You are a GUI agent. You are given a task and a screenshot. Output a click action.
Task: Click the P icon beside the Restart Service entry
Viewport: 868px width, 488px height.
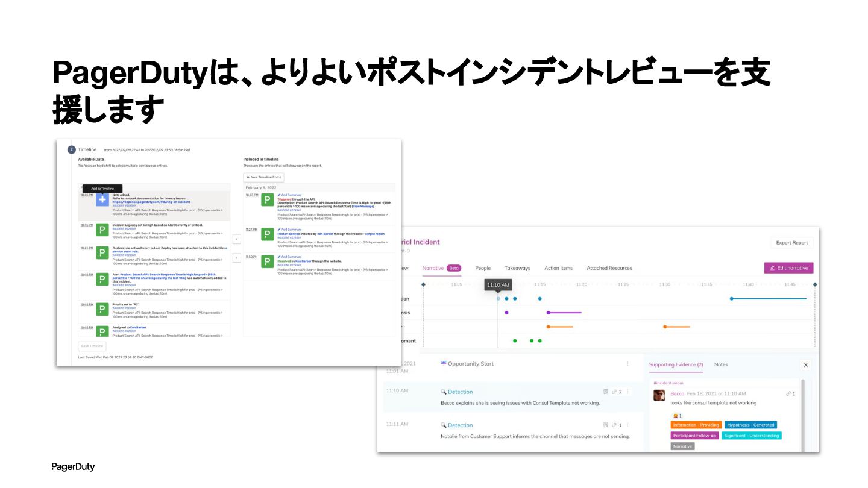click(268, 234)
